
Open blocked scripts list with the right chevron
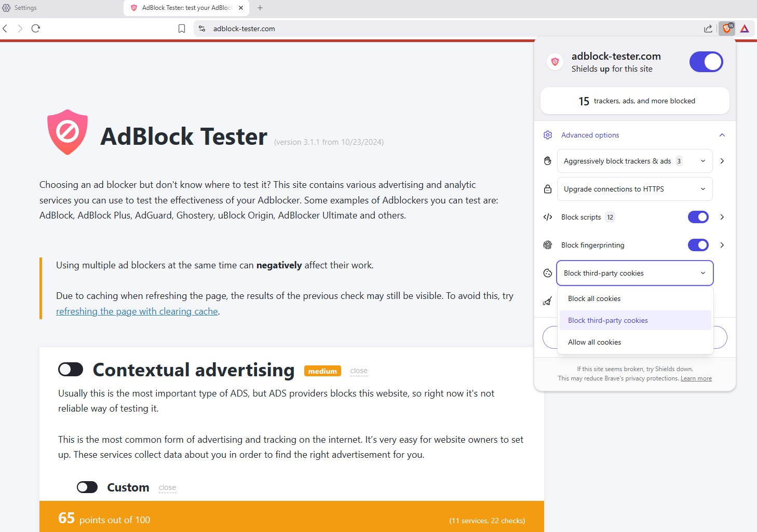[722, 217]
